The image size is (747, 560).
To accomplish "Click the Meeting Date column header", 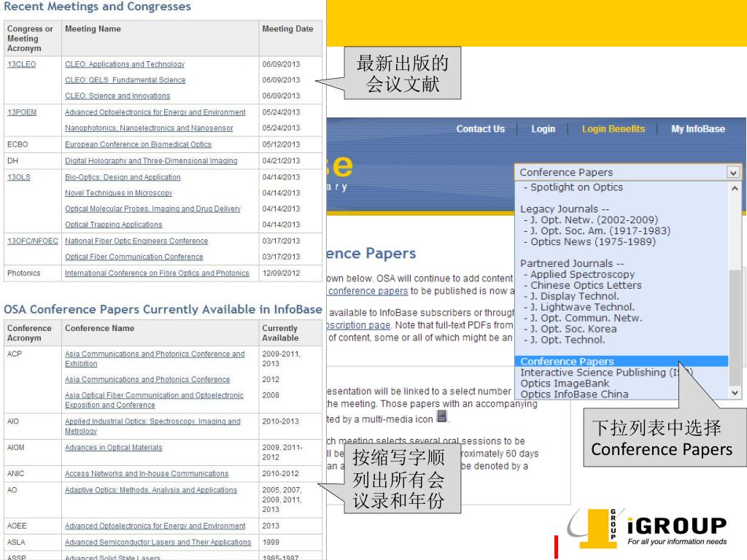I will click(287, 29).
